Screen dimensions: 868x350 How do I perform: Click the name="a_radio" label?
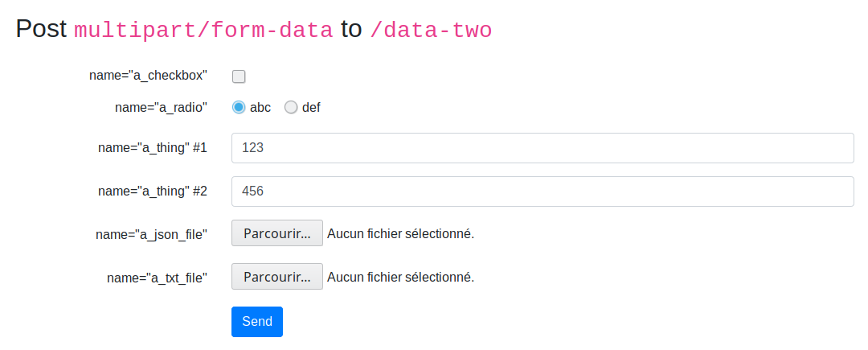coord(161,107)
